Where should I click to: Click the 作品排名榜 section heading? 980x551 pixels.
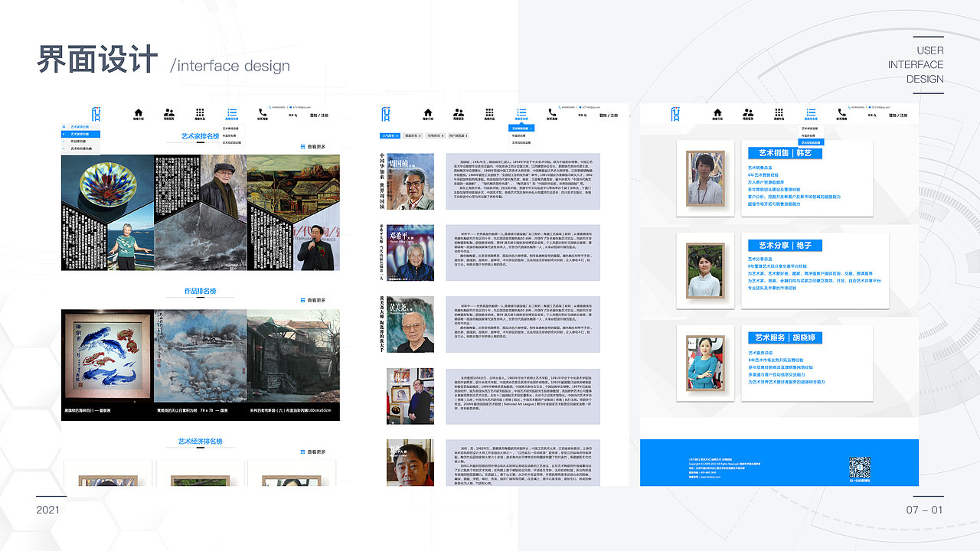[200, 292]
